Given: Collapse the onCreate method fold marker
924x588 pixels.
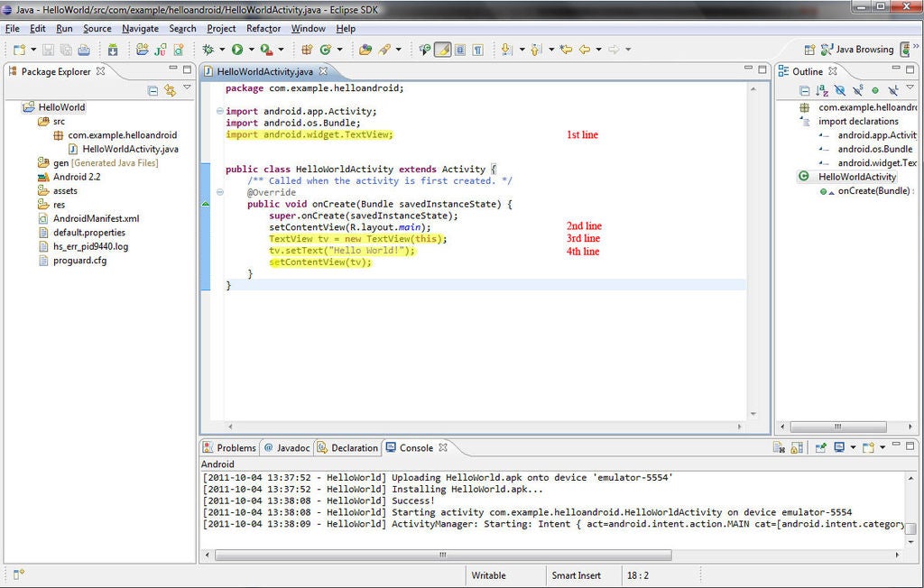Looking at the screenshot, I should pyautogui.click(x=219, y=192).
